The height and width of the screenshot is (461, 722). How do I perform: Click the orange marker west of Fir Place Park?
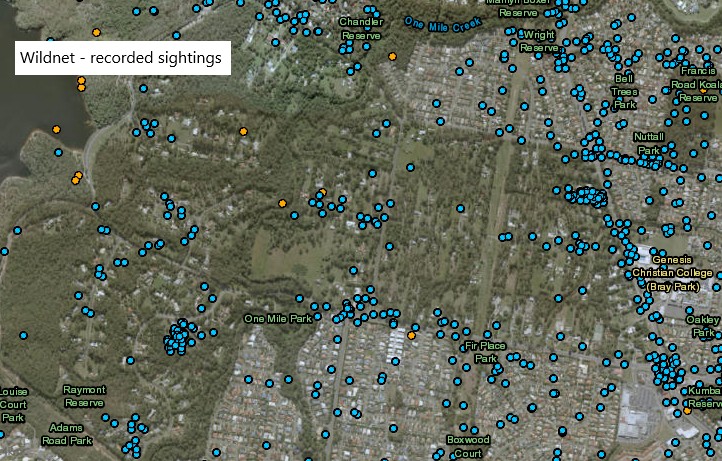[412, 335]
